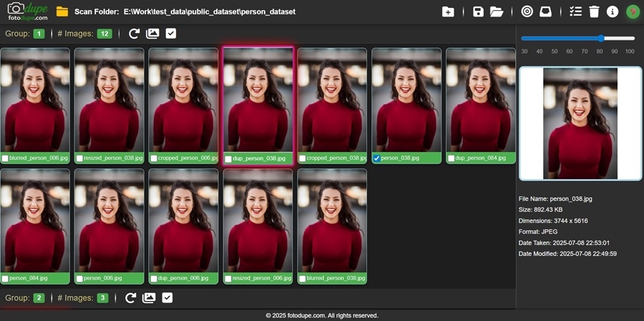
Task: Select the cropped_person_006.jpg thumbnail
Action: pyautogui.click(x=184, y=100)
